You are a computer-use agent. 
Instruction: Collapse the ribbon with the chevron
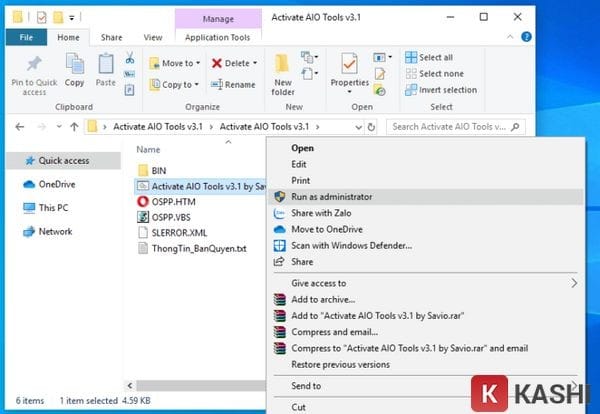pos(510,37)
